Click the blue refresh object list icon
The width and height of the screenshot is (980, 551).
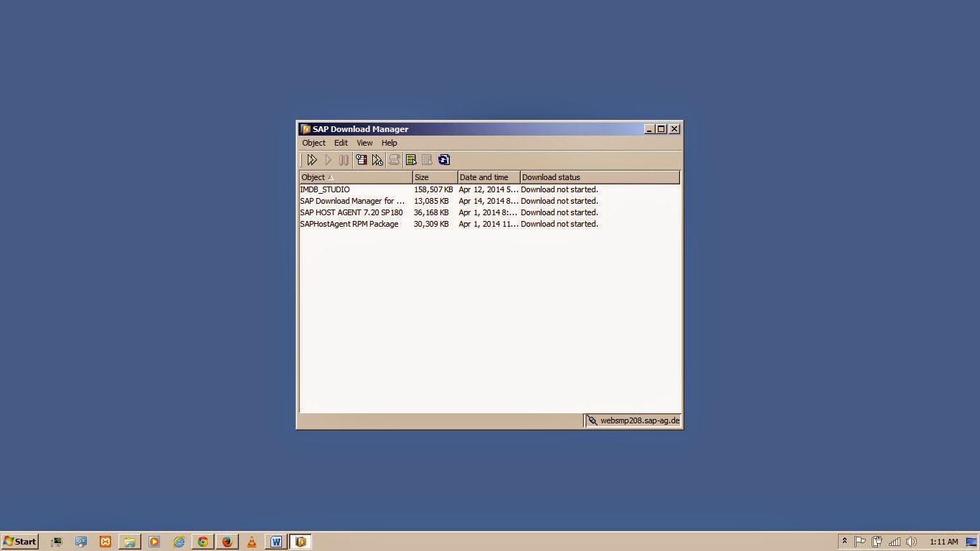click(x=443, y=160)
